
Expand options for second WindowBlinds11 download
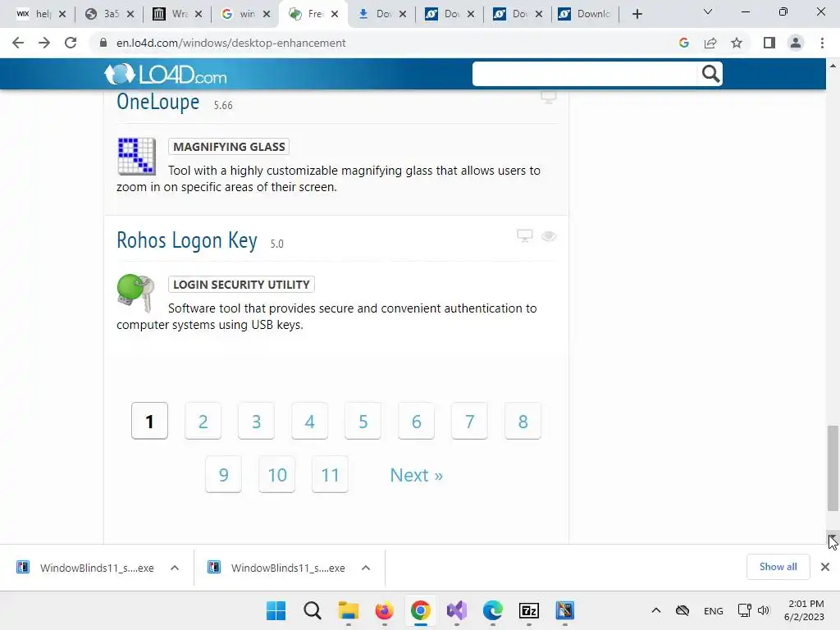[x=366, y=568]
